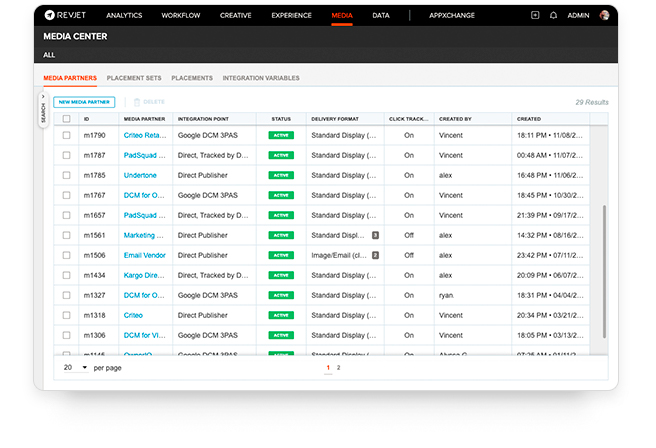
Task: Switch to Placement Sets tab
Action: tap(134, 78)
